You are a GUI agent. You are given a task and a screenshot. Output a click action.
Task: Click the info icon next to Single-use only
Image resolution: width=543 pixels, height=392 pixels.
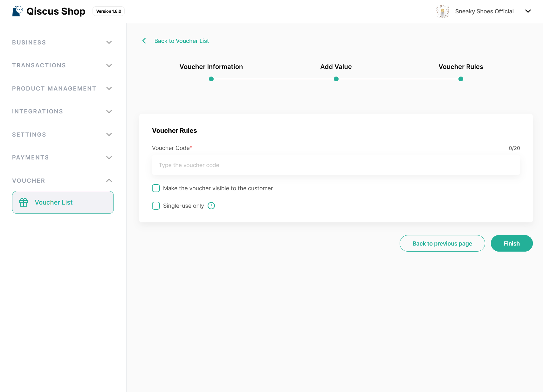pyautogui.click(x=211, y=206)
